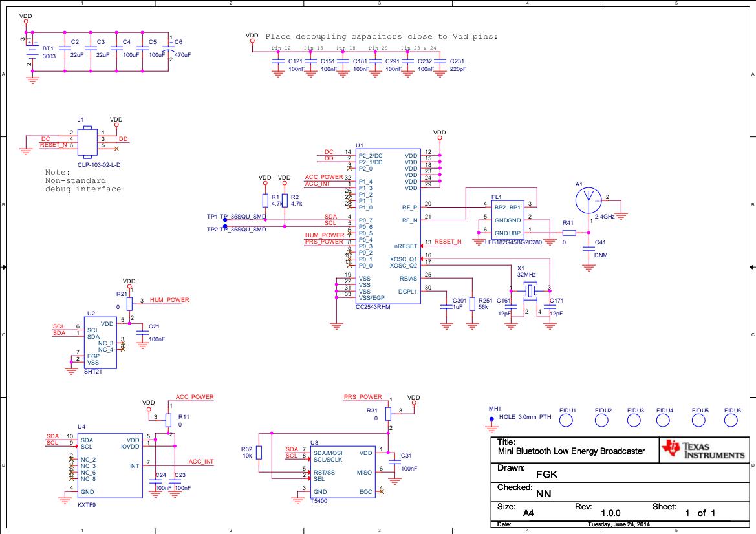Click the U1 CC2543RHM chip body
The width and height of the screenshot is (756, 534).
[x=386, y=226]
